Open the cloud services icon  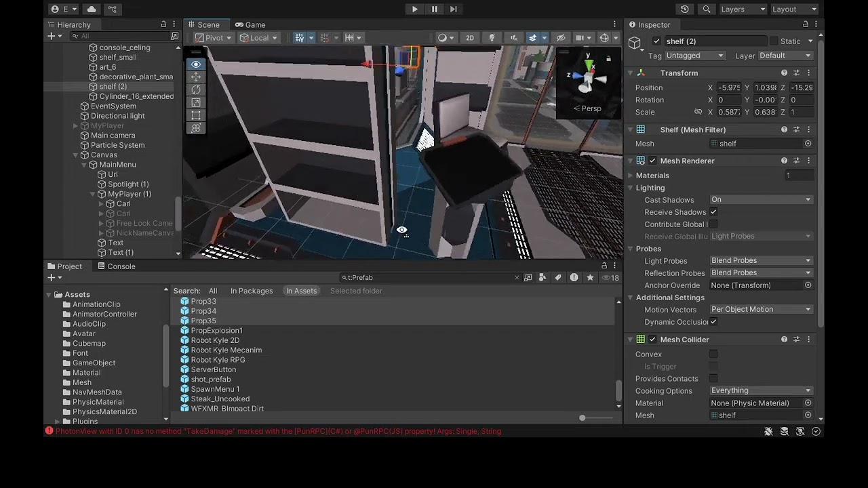(x=92, y=9)
